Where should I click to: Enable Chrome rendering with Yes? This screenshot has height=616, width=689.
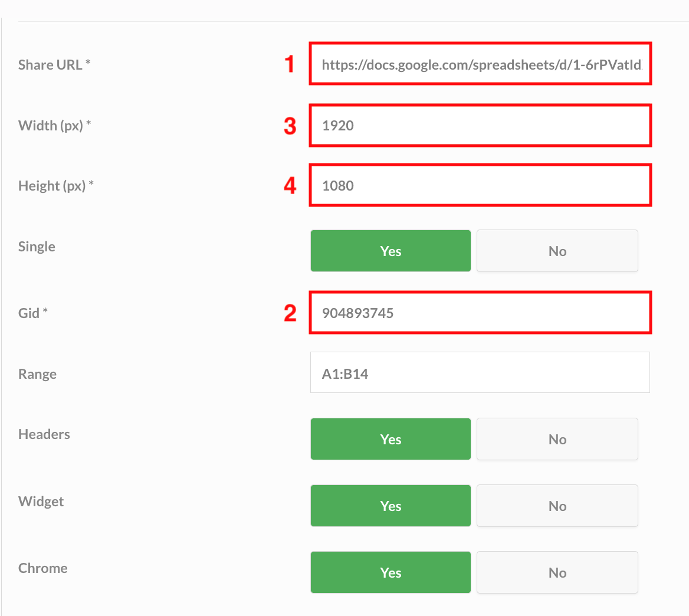coord(390,572)
